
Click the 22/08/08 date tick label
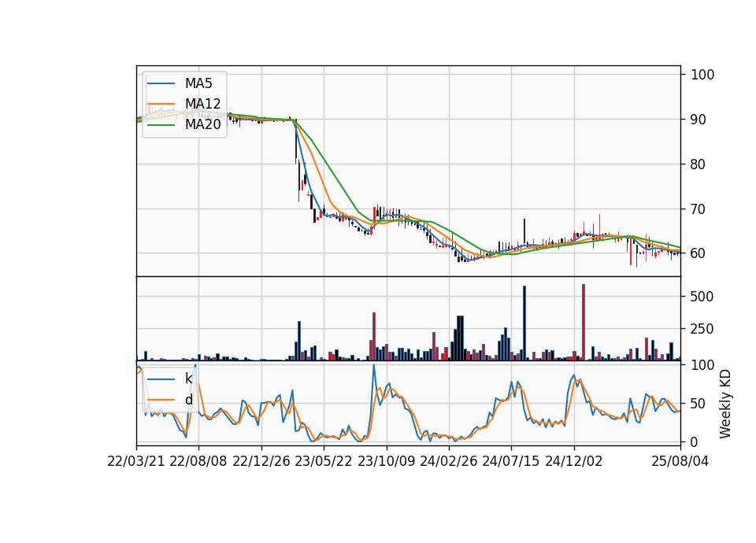click(198, 461)
